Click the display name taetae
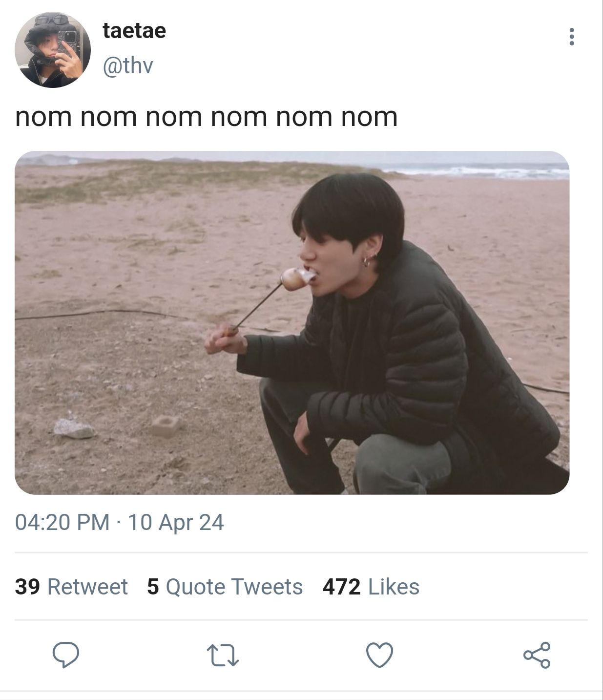Image resolution: width=603 pixels, height=700 pixels. (134, 30)
